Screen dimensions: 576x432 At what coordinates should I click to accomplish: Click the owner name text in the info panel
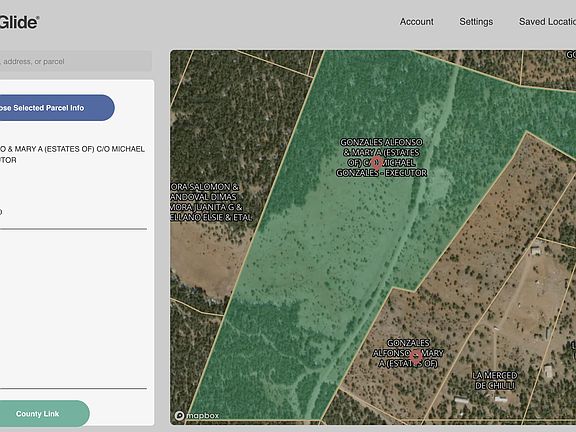tap(72, 154)
